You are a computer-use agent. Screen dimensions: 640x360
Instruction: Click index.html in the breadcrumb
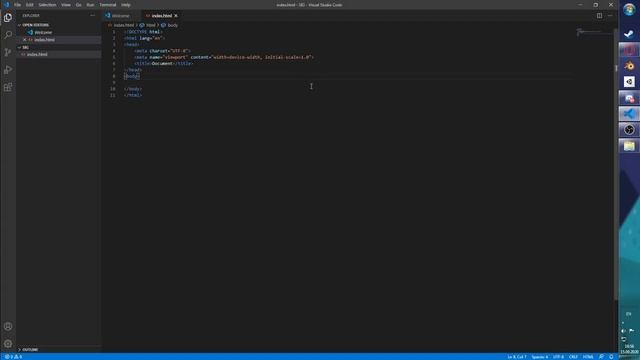tap(124, 25)
